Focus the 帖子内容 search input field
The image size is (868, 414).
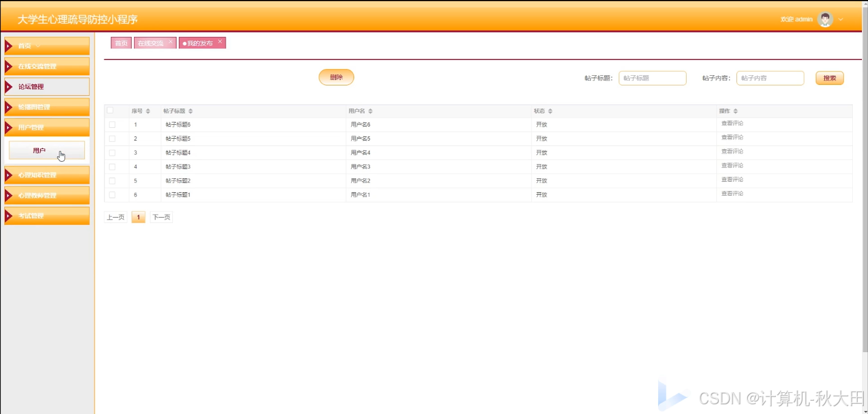pyautogui.click(x=770, y=78)
